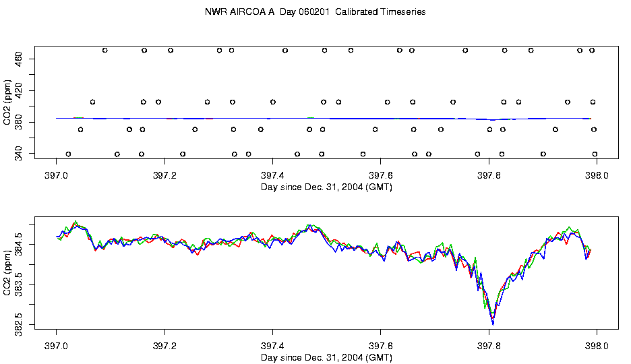Select the '420' tick label on the upper plot

tap(19, 91)
